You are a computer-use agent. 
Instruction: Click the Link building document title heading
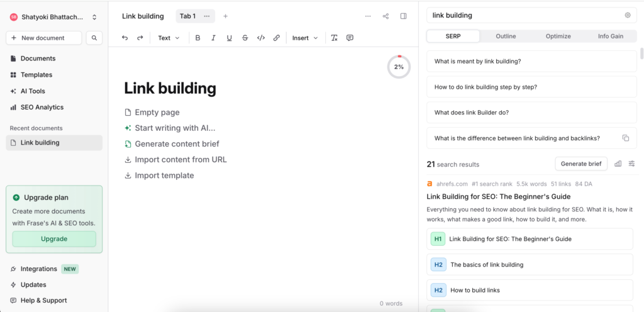[170, 88]
